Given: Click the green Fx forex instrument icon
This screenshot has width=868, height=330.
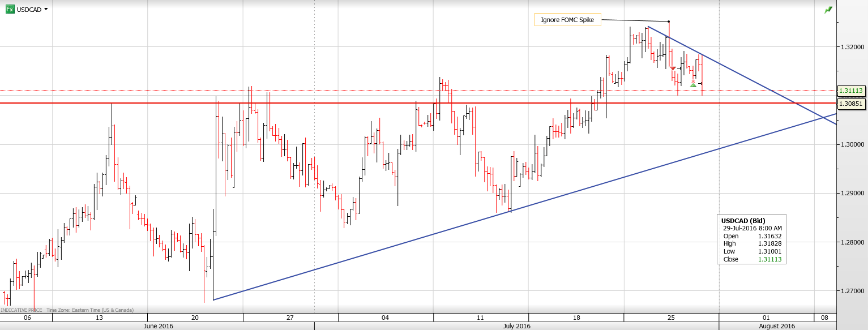Looking at the screenshot, I should click(10, 9).
